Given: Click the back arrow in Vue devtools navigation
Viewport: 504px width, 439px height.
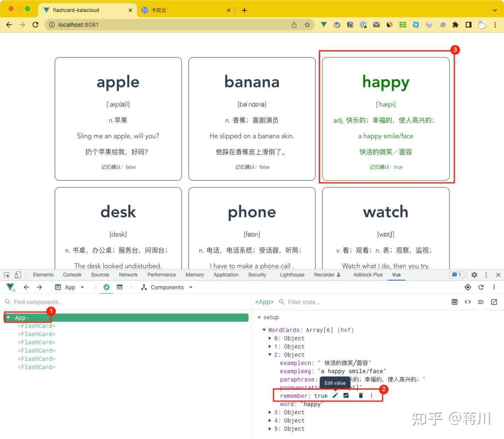Looking at the screenshot, I should 27,287.
